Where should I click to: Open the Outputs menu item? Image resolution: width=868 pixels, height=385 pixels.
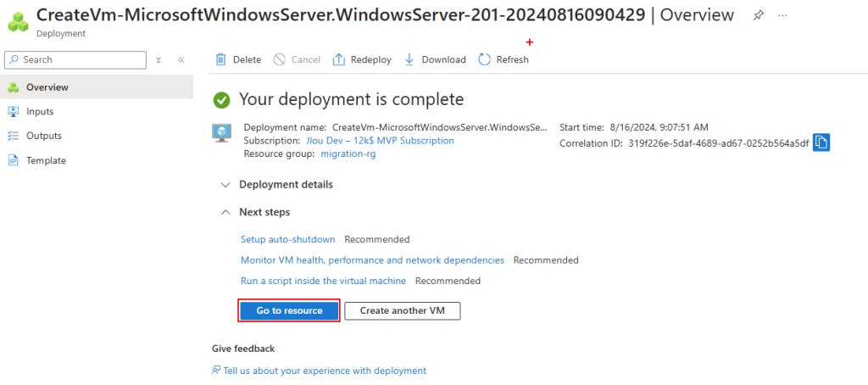click(x=43, y=136)
